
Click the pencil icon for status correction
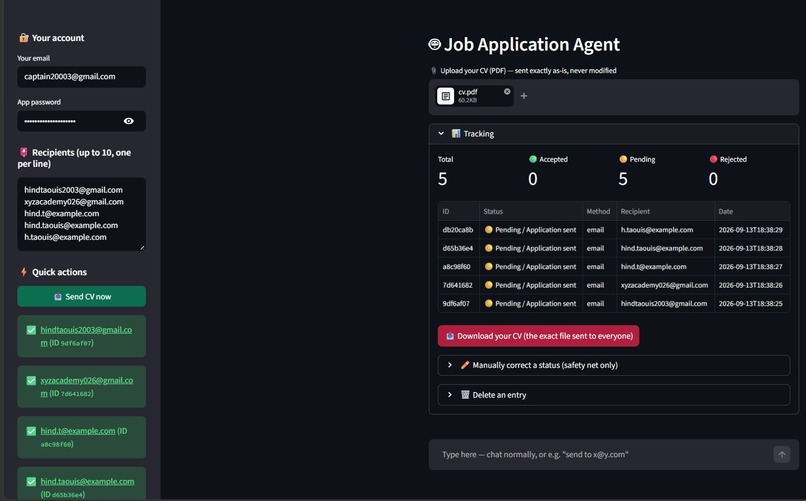[465, 365]
